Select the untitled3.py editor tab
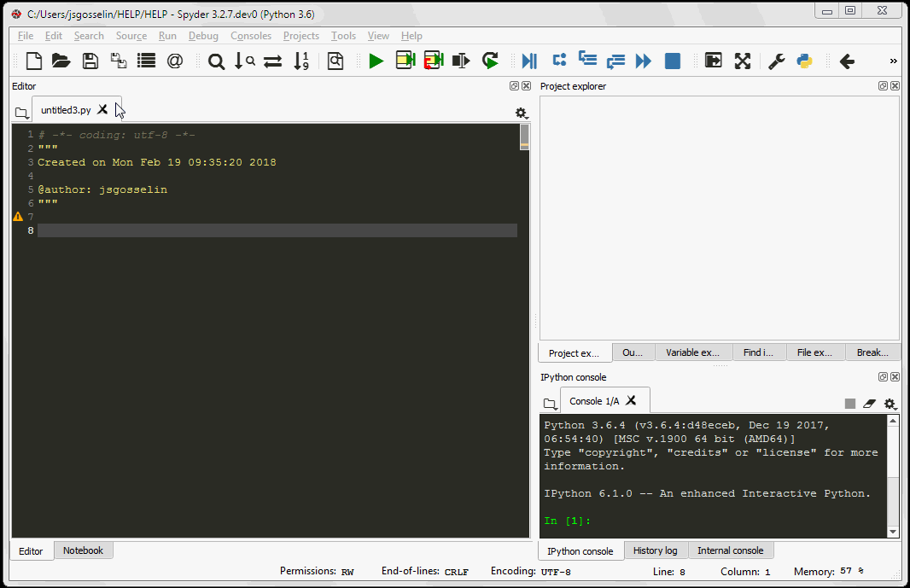Viewport: 910px width, 588px height. [66, 110]
